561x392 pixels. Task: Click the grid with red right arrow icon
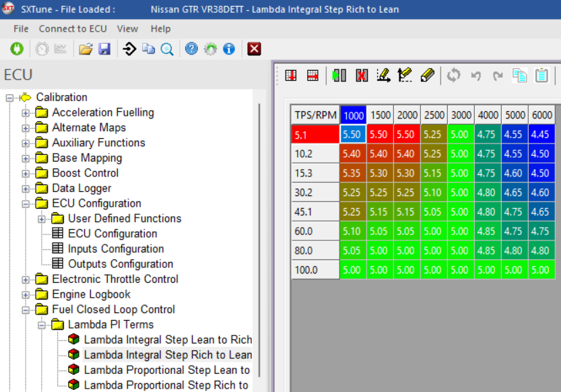click(x=312, y=75)
